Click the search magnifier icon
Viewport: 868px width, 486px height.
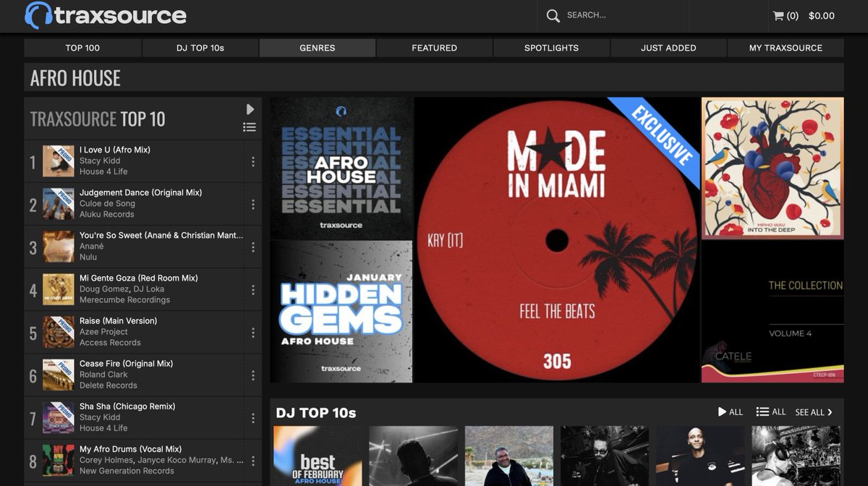(x=553, y=15)
